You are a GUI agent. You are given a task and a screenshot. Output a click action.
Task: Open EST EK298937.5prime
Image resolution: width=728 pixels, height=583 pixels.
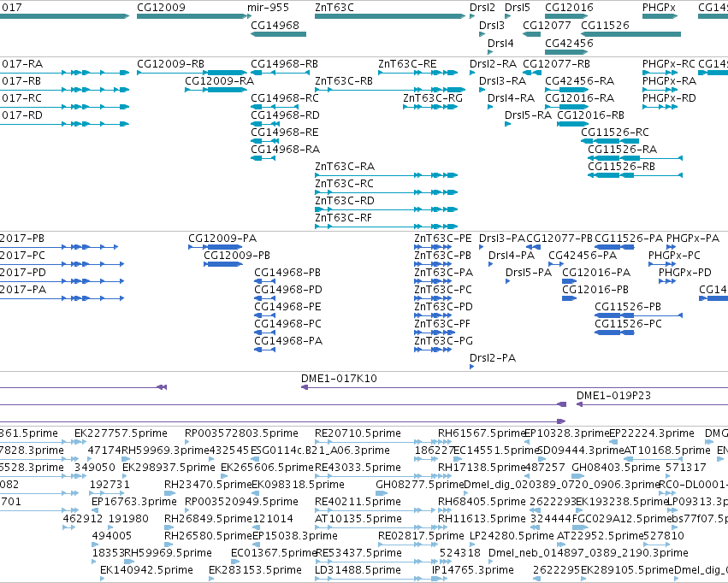click(169, 468)
